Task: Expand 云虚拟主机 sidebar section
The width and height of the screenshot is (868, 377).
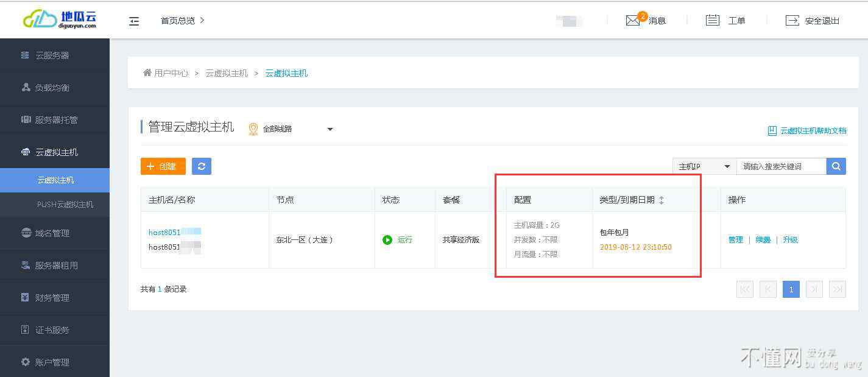Action: (x=55, y=152)
